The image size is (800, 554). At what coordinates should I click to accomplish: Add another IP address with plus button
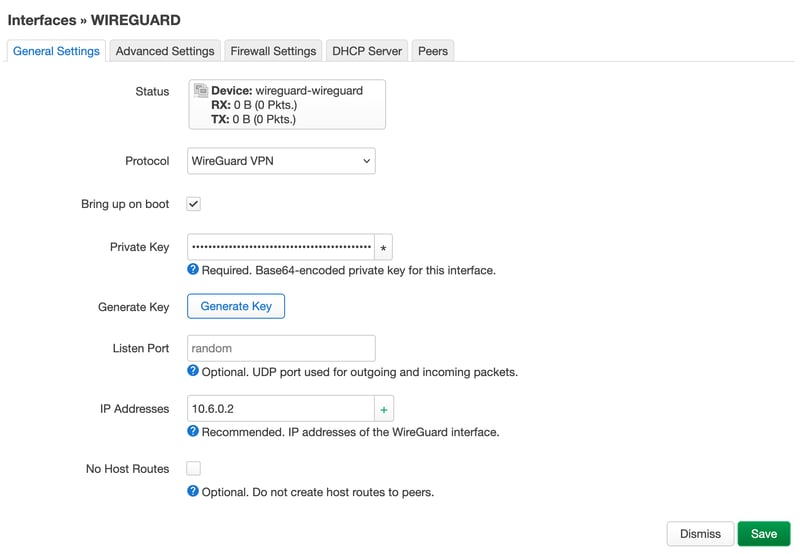[x=384, y=409]
